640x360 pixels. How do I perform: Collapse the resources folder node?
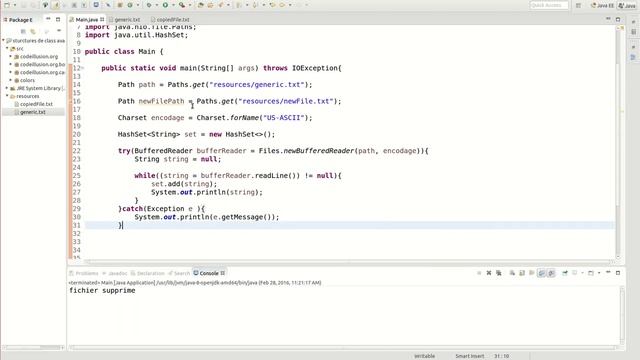click(x=7, y=96)
